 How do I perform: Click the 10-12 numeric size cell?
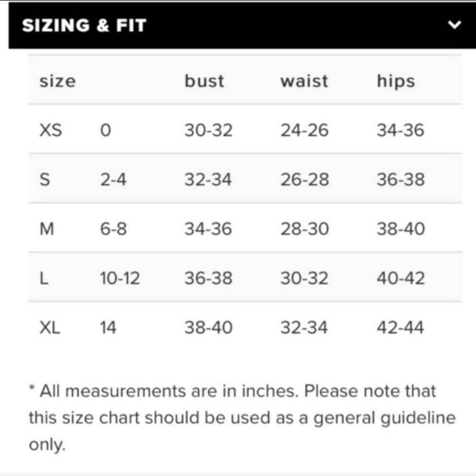[x=120, y=278]
